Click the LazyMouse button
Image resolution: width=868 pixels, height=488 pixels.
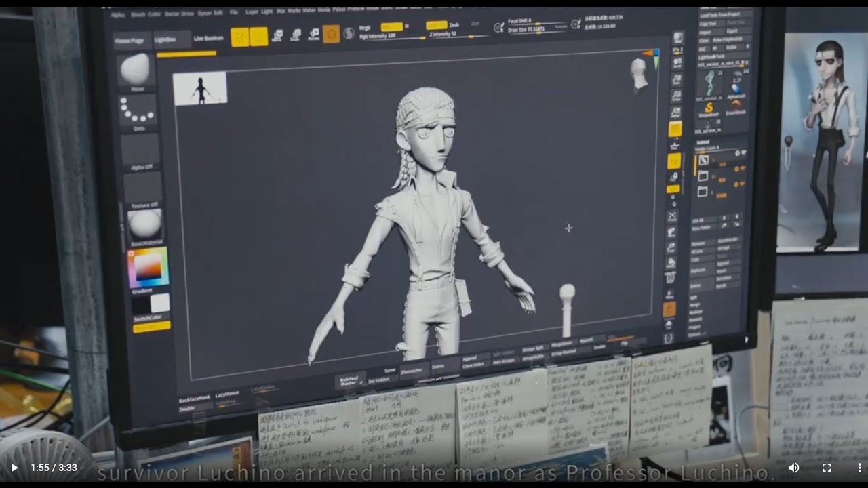[227, 394]
